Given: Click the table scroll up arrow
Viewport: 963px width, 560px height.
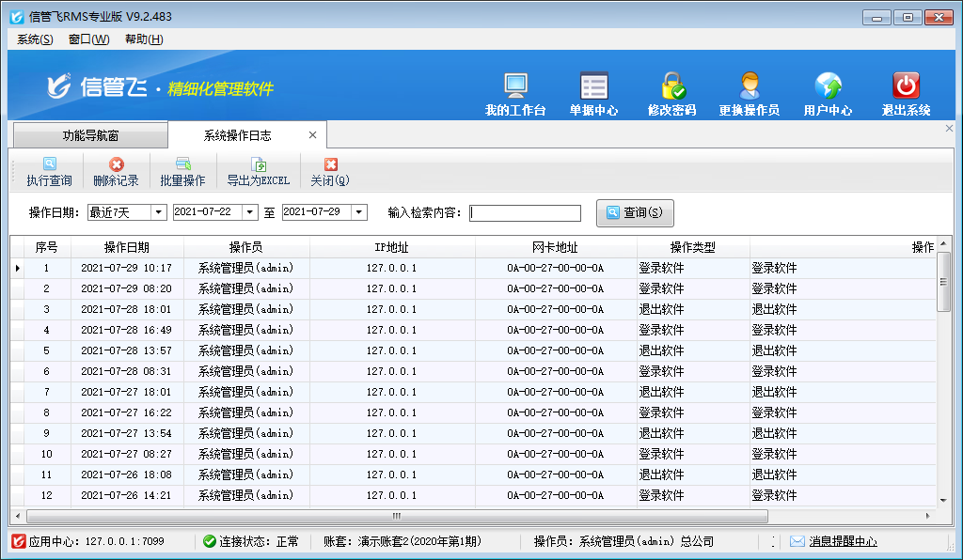Looking at the screenshot, I should [x=943, y=243].
